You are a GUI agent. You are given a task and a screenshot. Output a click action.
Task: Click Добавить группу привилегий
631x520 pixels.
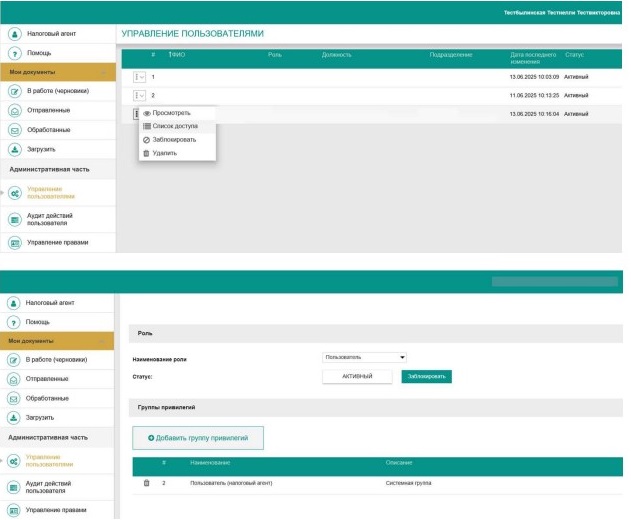click(x=197, y=438)
